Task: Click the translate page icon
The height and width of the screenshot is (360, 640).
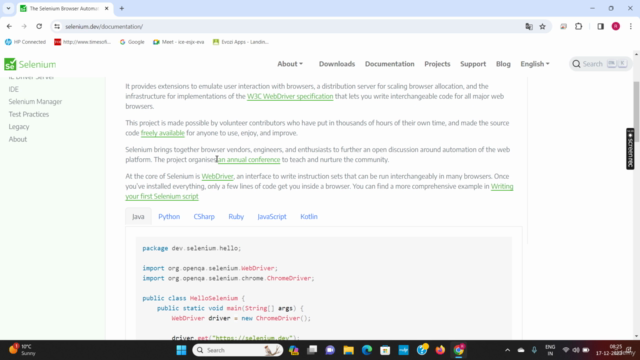Action: [529, 27]
